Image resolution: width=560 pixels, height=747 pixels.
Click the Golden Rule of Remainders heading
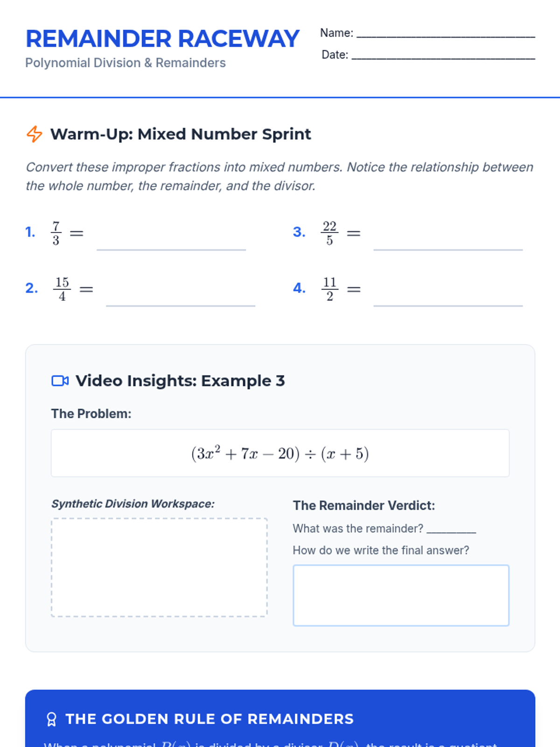coord(210,719)
